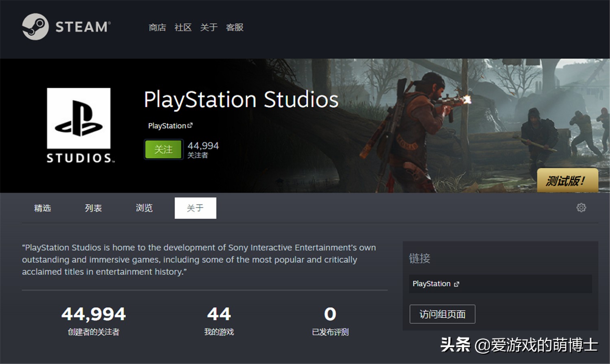Switch to the 精选 tab

42,208
